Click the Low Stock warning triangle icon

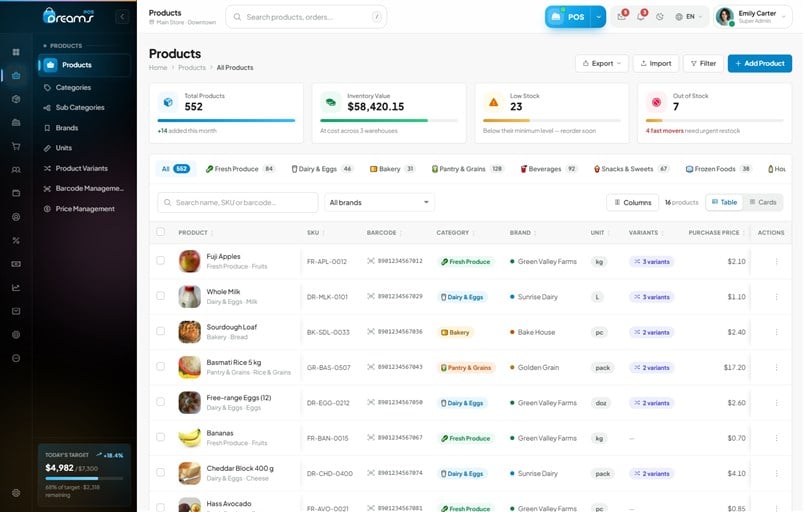[x=493, y=102]
